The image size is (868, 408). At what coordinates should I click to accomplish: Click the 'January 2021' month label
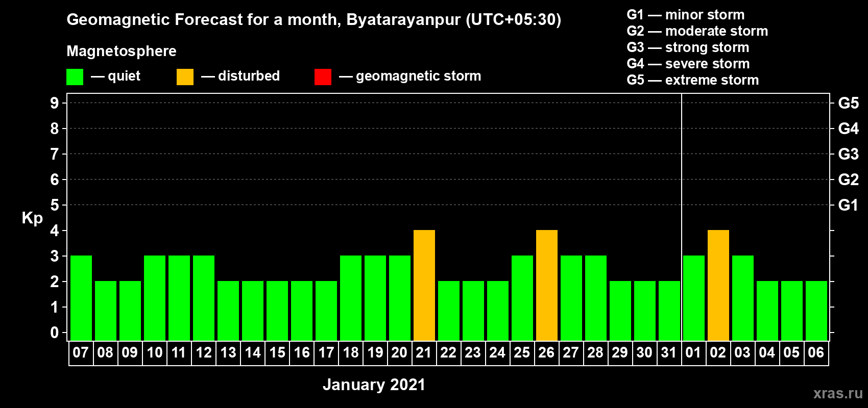pyautogui.click(x=374, y=385)
